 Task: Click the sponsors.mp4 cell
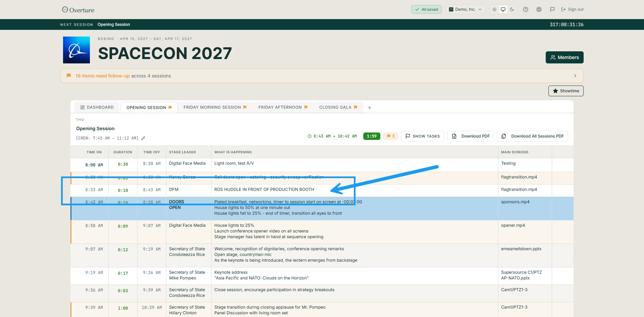point(525,208)
